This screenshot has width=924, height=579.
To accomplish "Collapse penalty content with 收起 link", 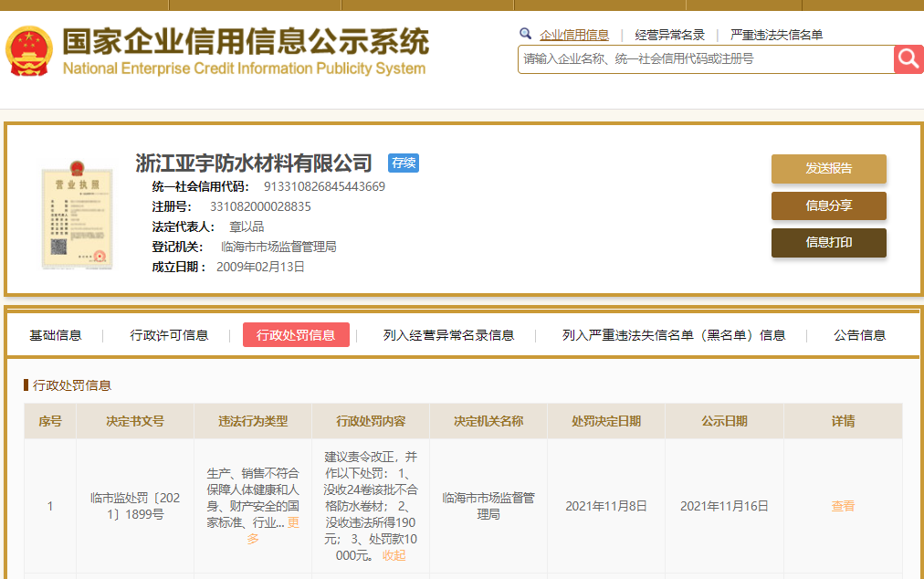I will click(x=394, y=555).
